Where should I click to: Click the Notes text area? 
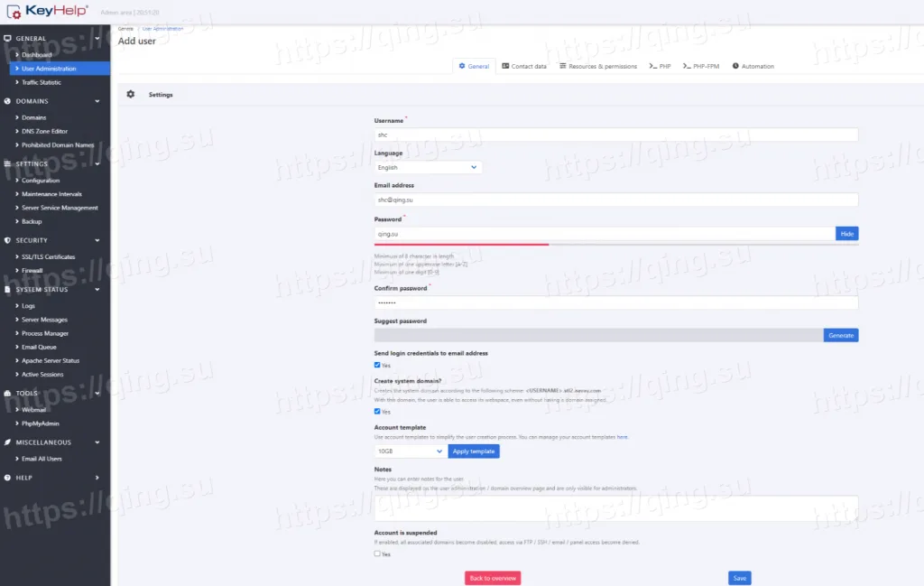coord(615,508)
